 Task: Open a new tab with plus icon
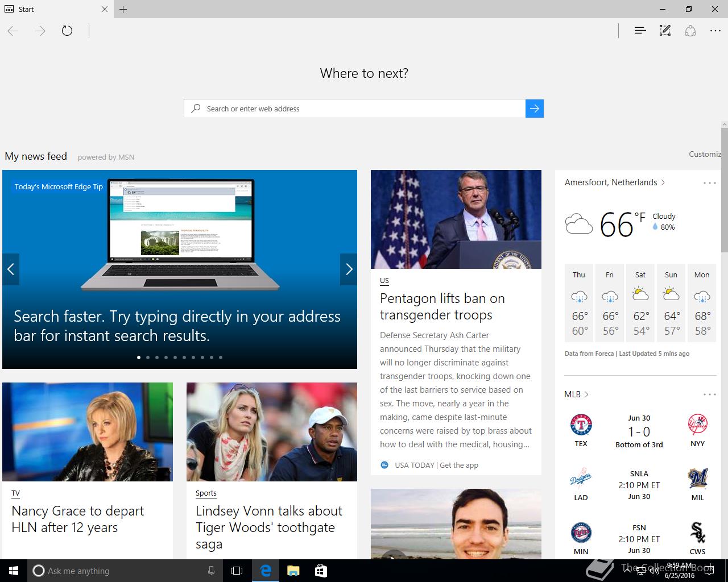coord(123,9)
